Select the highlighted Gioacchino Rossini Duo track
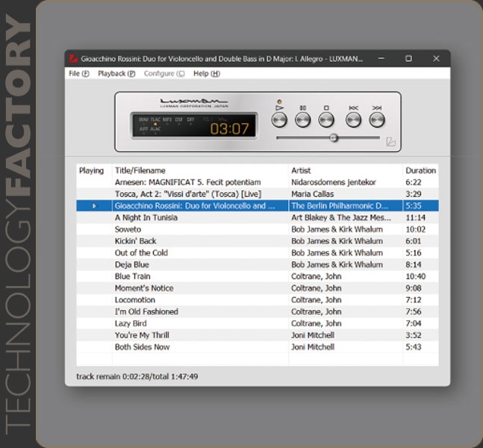483x448 pixels. click(258, 206)
